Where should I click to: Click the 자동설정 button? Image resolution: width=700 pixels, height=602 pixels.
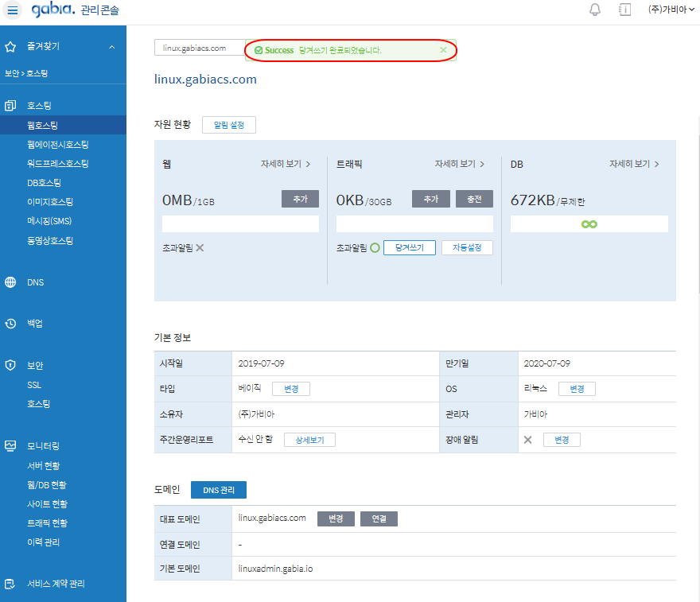467,247
